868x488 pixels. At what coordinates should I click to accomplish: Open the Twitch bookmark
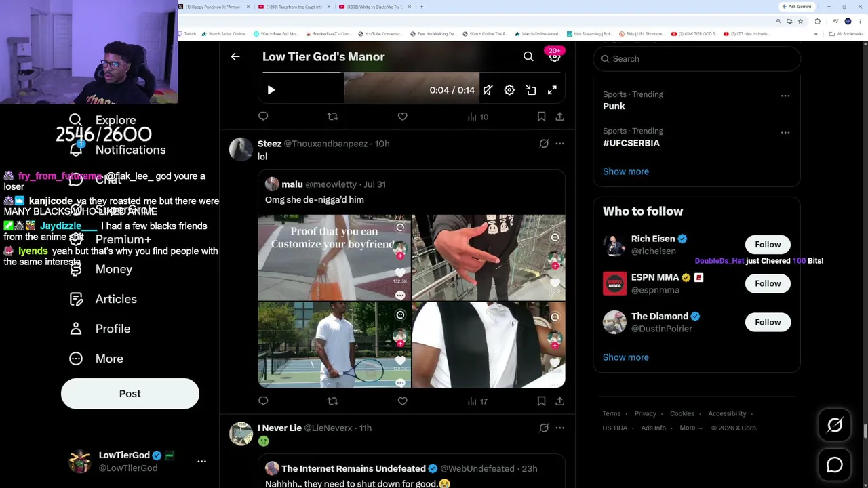[188, 34]
